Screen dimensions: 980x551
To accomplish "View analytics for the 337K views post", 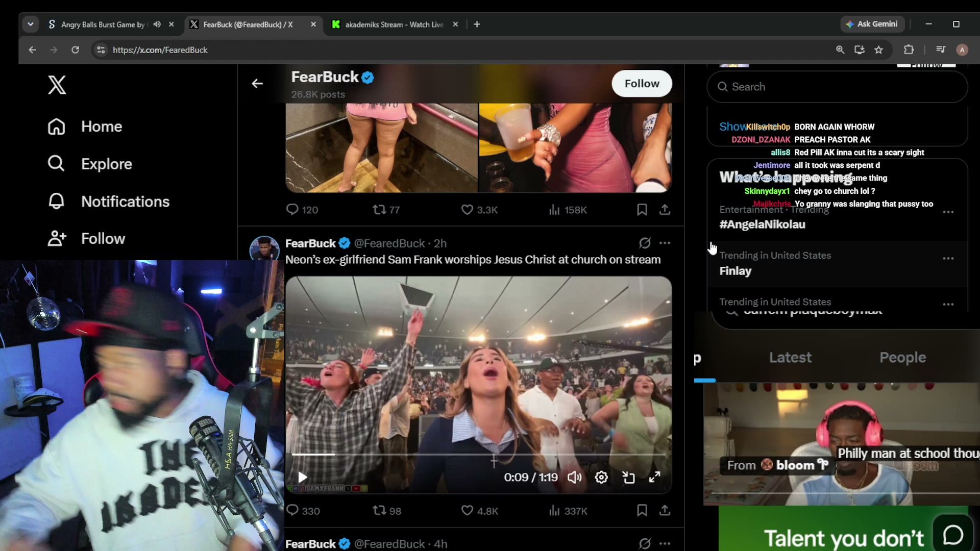I will point(568,511).
